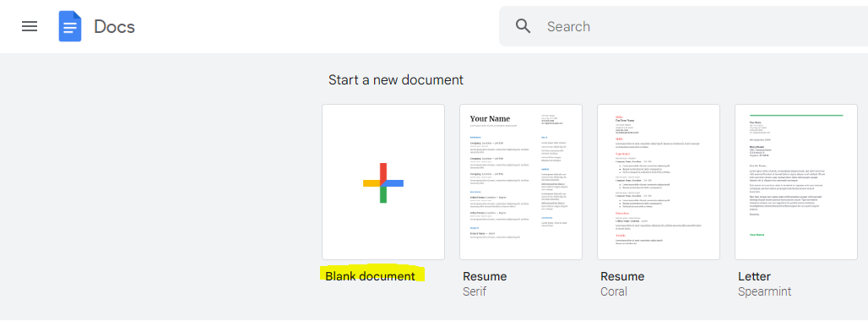Click the "Start a new document" heading
The width and height of the screenshot is (868, 321).
396,79
